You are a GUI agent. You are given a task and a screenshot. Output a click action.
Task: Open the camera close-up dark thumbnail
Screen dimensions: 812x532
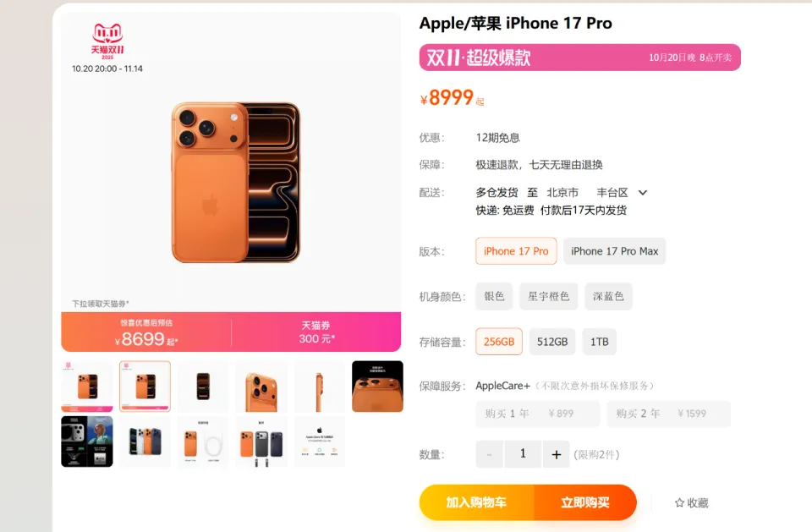[377, 387]
